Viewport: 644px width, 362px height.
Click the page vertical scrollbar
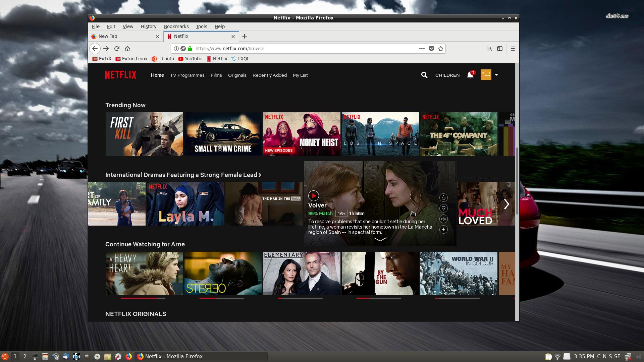pyautogui.click(x=517, y=181)
